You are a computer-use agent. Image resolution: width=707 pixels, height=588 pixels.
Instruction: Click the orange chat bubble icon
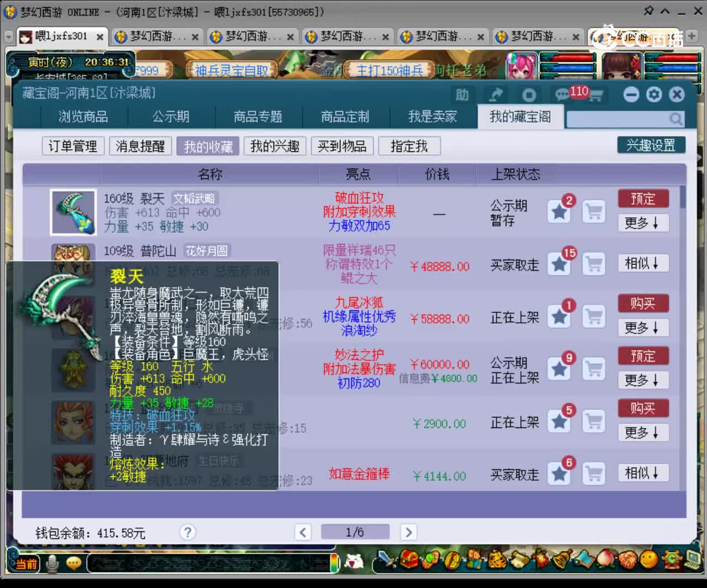pyautogui.click(x=73, y=563)
